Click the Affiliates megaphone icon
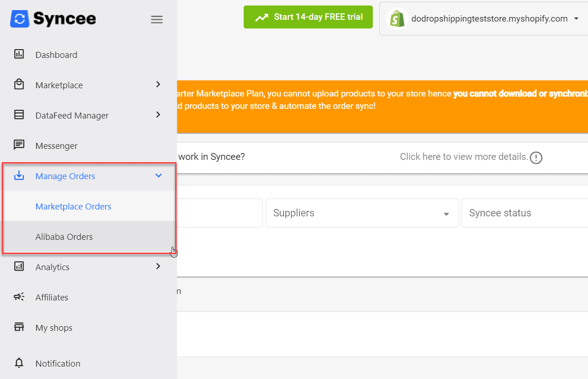 coord(19,297)
